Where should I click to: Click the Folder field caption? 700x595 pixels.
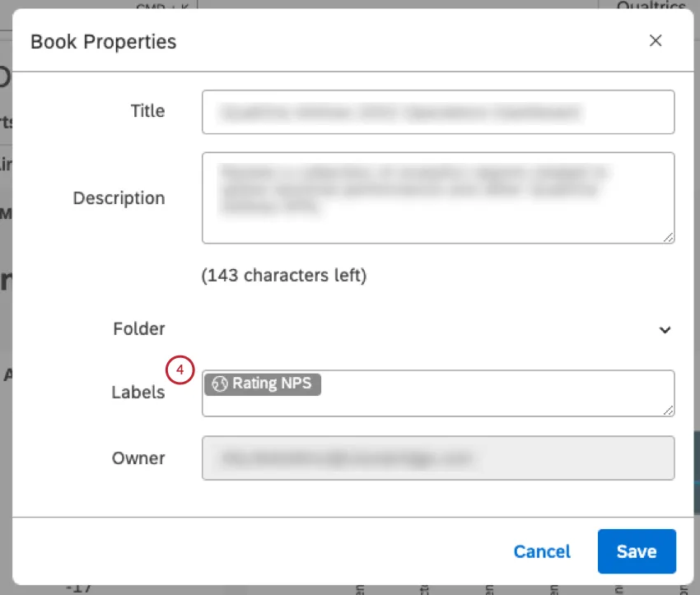(x=139, y=329)
